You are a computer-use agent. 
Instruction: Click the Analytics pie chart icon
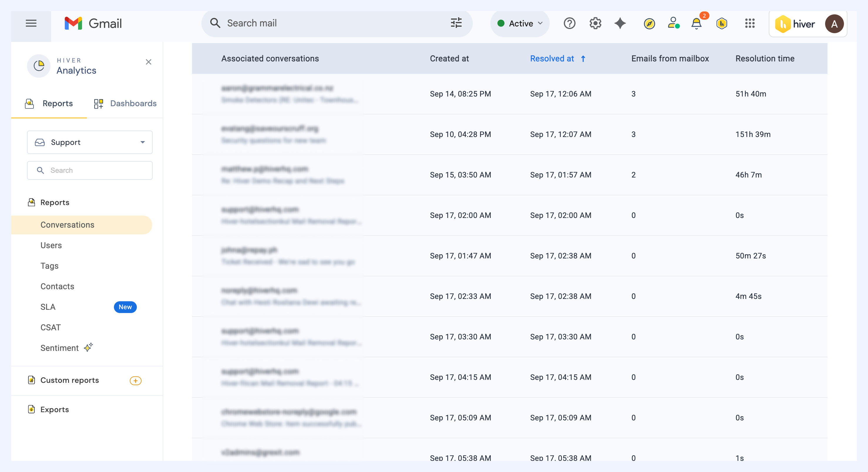pos(39,66)
